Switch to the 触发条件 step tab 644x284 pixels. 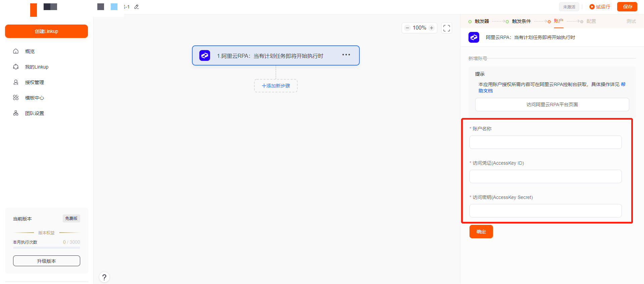coord(521,21)
